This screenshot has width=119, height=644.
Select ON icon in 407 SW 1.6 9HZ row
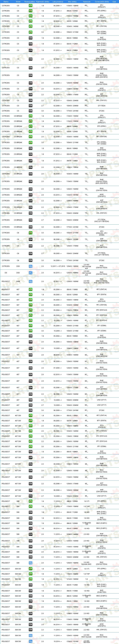(30, 452)
